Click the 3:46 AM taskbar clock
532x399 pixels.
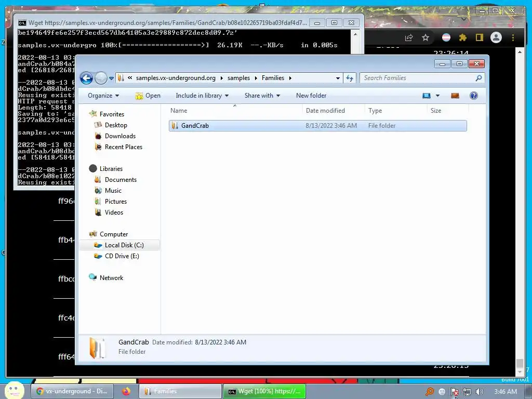(506, 392)
